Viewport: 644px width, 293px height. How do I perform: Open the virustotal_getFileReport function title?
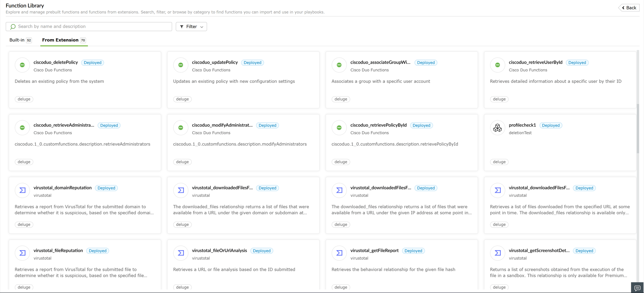pyautogui.click(x=375, y=250)
